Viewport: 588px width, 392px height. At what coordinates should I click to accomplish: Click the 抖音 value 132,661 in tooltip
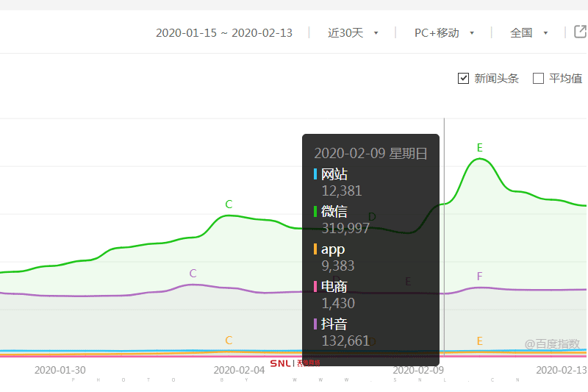[345, 341]
